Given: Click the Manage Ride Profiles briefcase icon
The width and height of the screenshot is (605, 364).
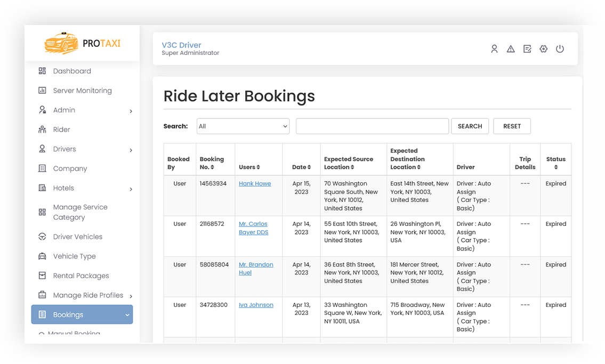Looking at the screenshot, I should pyautogui.click(x=43, y=295).
